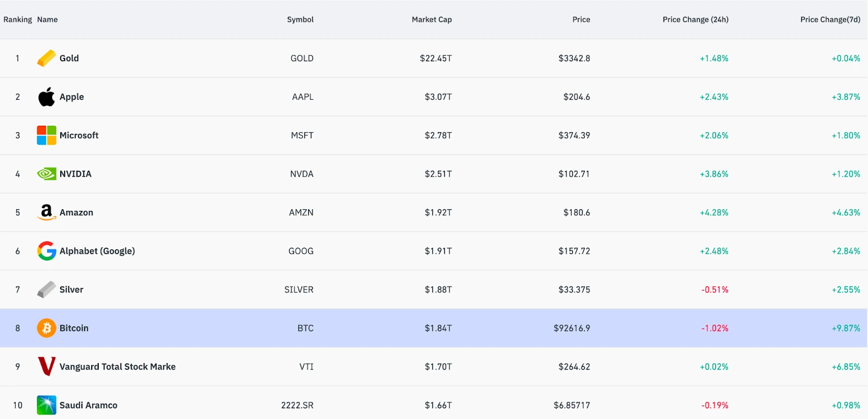The image size is (868, 419).
Task: Open the Microsoft asset name
Action: (x=79, y=135)
